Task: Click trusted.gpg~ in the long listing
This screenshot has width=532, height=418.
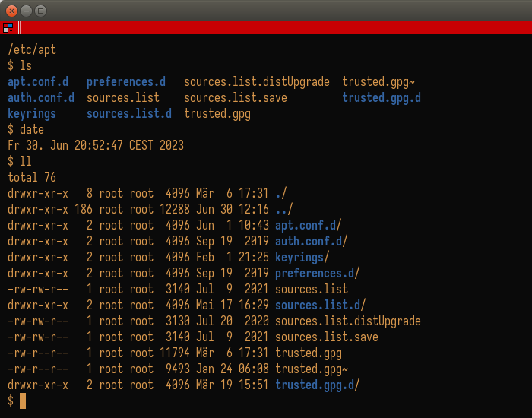Action: pyautogui.click(x=311, y=369)
